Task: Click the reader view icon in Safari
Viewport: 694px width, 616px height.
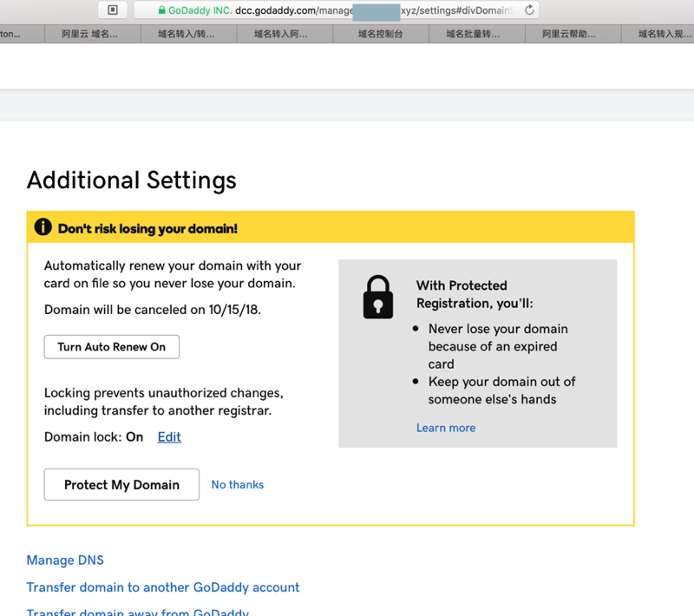Action: click(x=113, y=10)
